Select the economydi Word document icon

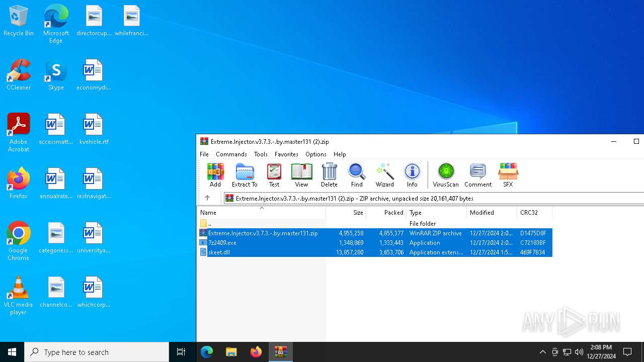click(94, 75)
